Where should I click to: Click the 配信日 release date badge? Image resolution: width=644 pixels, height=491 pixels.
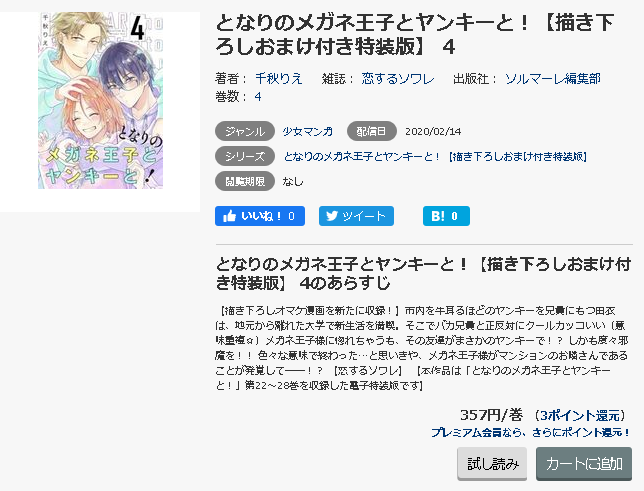pos(372,131)
